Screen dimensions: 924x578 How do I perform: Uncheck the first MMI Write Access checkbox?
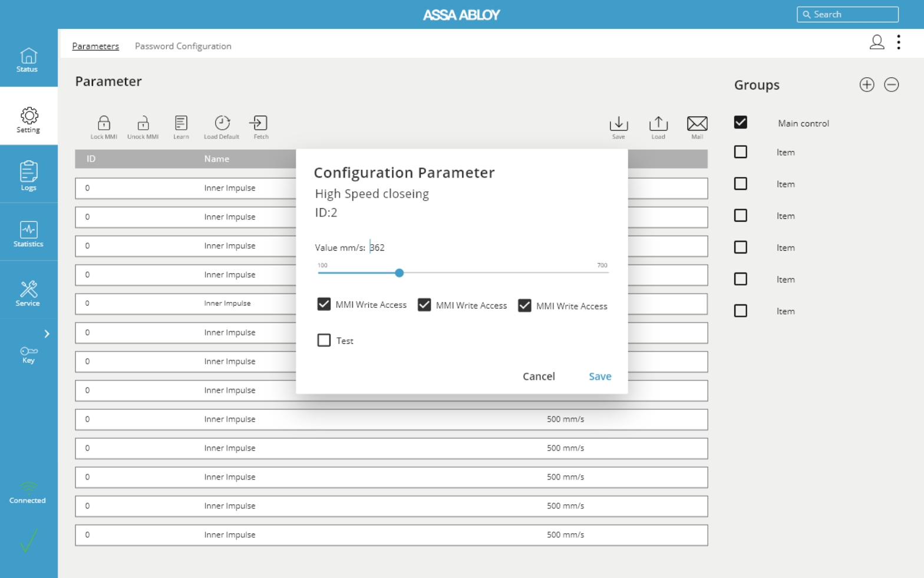tap(324, 304)
